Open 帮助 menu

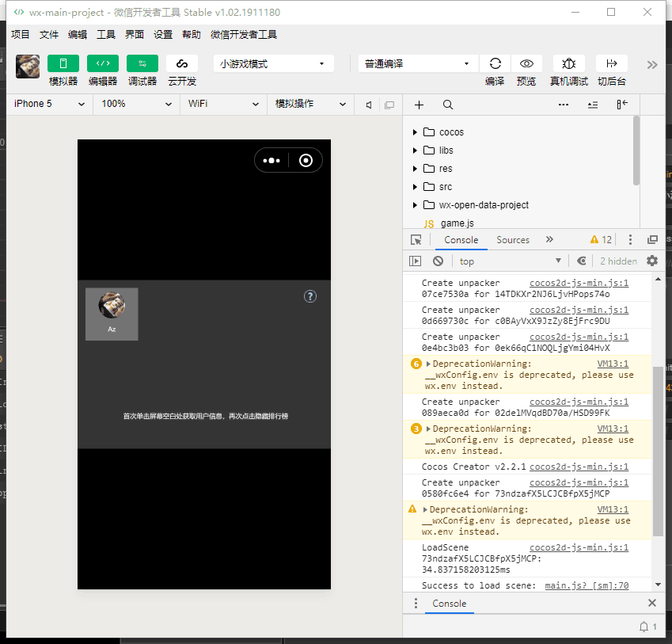click(191, 34)
